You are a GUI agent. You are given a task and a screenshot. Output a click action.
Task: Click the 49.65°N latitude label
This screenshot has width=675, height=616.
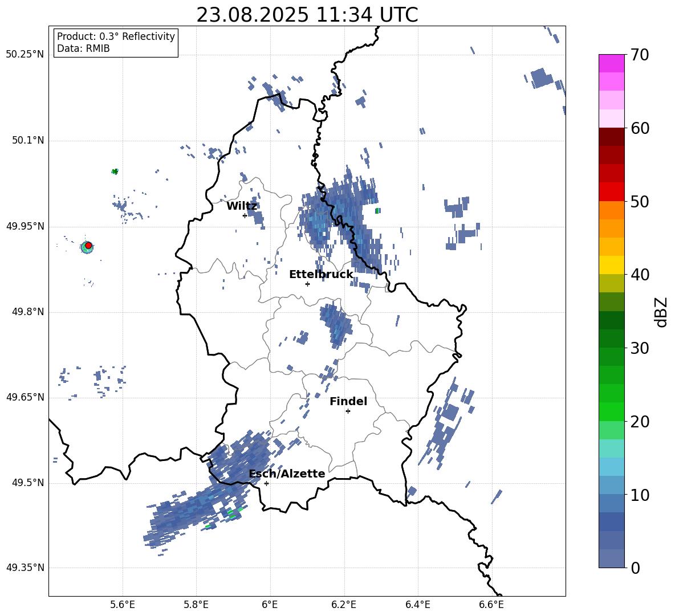coord(25,397)
